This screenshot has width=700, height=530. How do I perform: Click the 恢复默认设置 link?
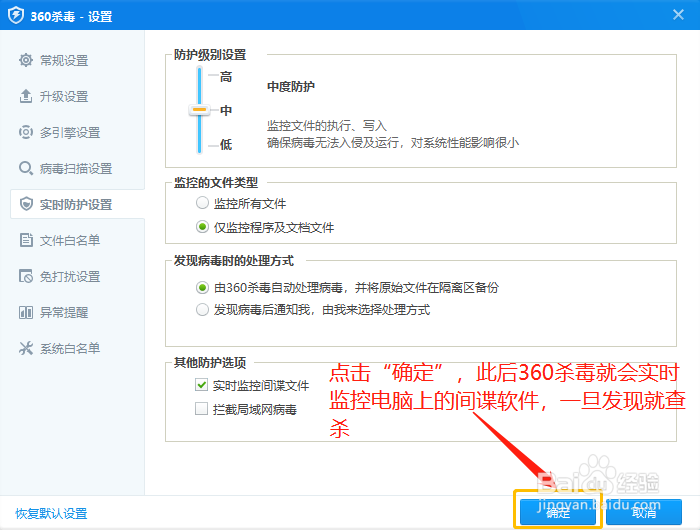(x=51, y=513)
